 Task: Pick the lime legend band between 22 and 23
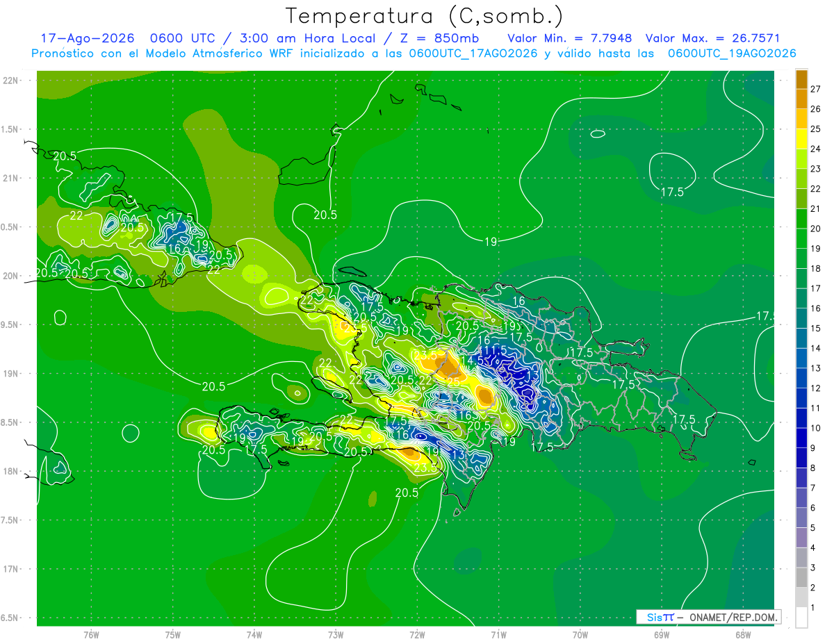coord(802,179)
